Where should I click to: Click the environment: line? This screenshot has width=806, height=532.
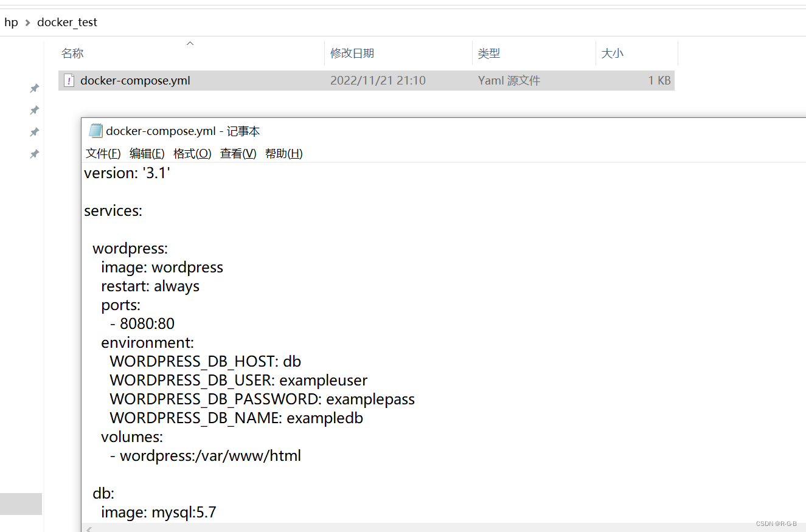(148, 343)
